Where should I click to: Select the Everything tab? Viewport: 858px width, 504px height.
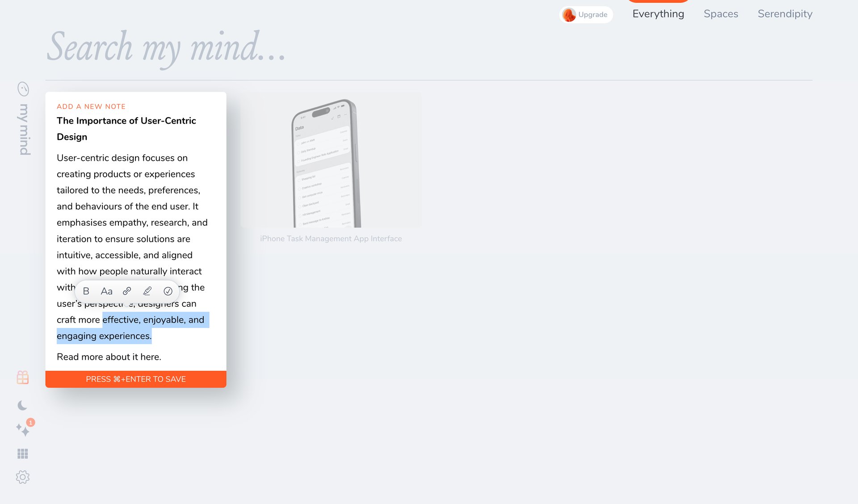click(x=658, y=14)
